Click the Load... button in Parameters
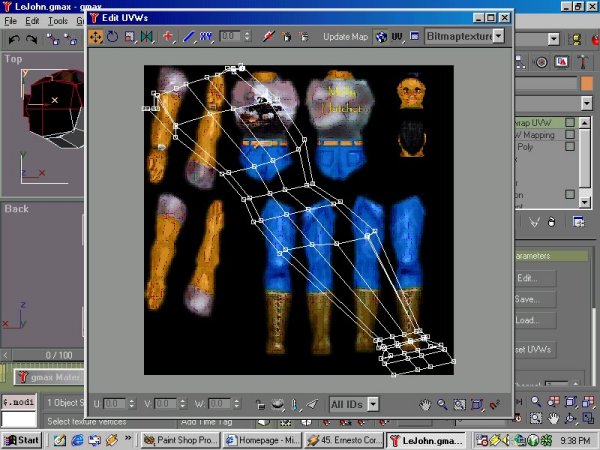The width and height of the screenshot is (600, 450). tap(535, 320)
